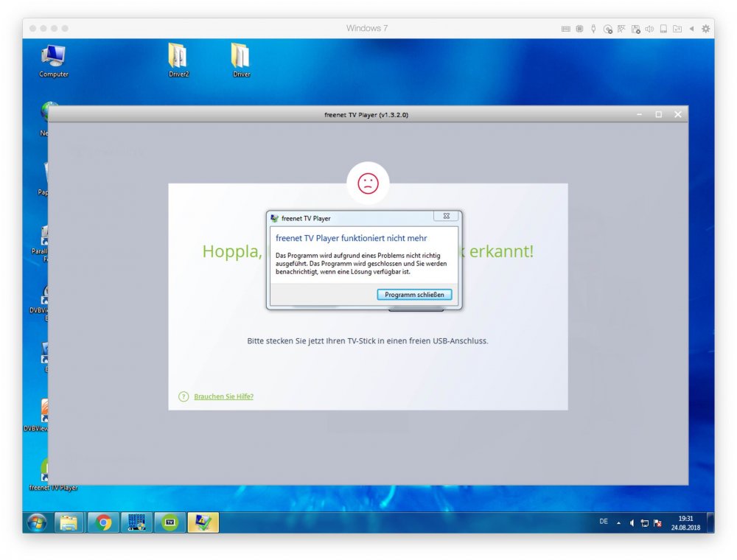Open the Parallels network icon
The width and height of the screenshot is (737, 560).
click(x=621, y=29)
